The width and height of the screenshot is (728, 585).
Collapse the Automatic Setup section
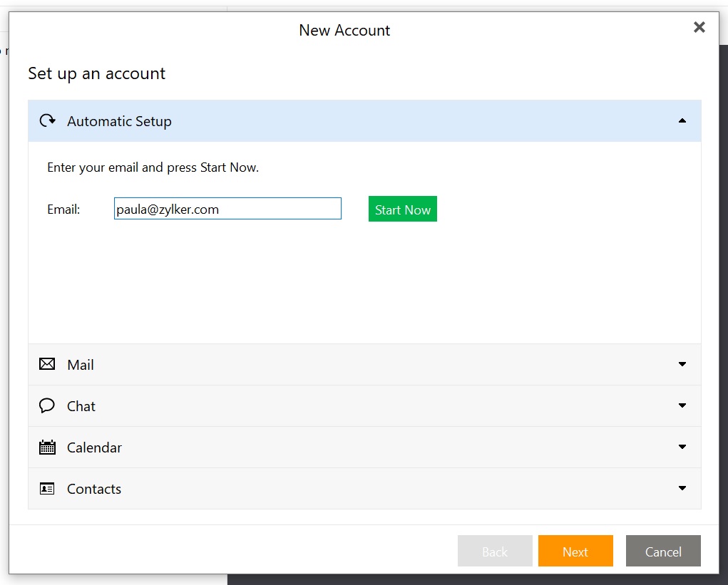coord(680,120)
